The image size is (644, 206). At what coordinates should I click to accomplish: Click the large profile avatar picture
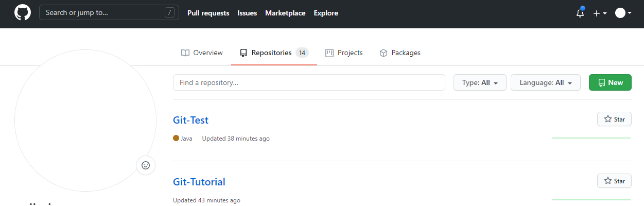85,121
